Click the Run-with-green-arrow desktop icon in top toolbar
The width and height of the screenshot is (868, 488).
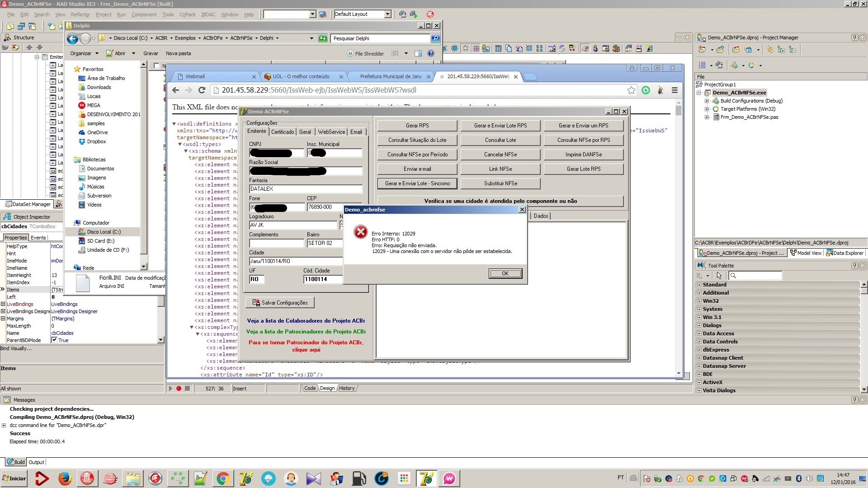414,14
